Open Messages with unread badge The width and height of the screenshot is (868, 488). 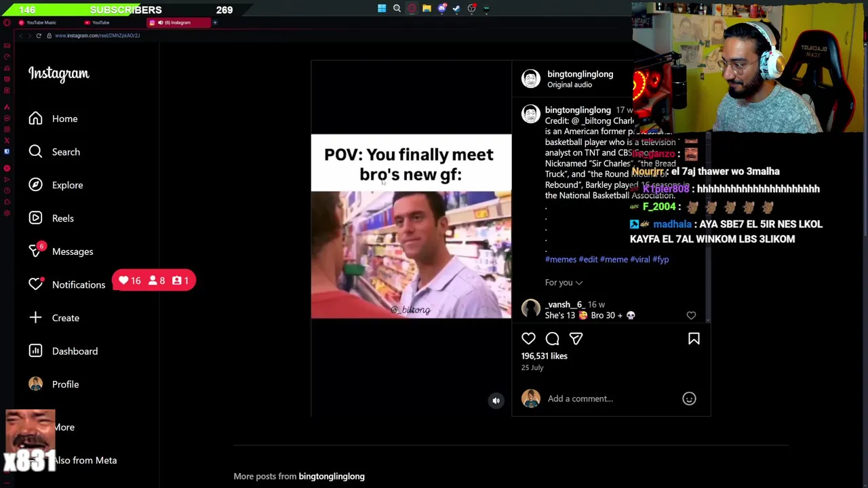61,251
